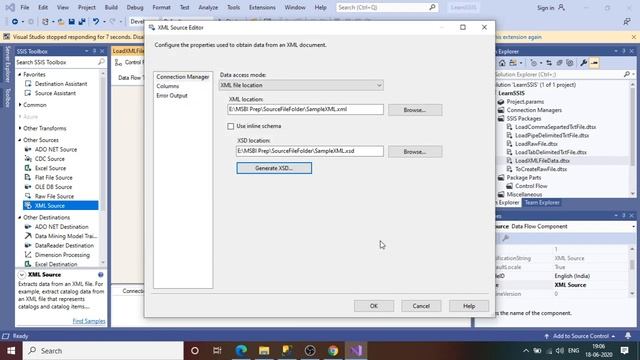Expand Common group in toolbox
Image resolution: width=640 pixels, height=360 pixels.
[x=20, y=105]
